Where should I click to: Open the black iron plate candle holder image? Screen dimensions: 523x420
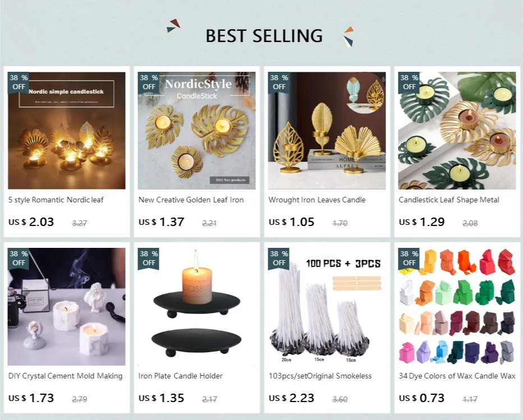pos(197,307)
